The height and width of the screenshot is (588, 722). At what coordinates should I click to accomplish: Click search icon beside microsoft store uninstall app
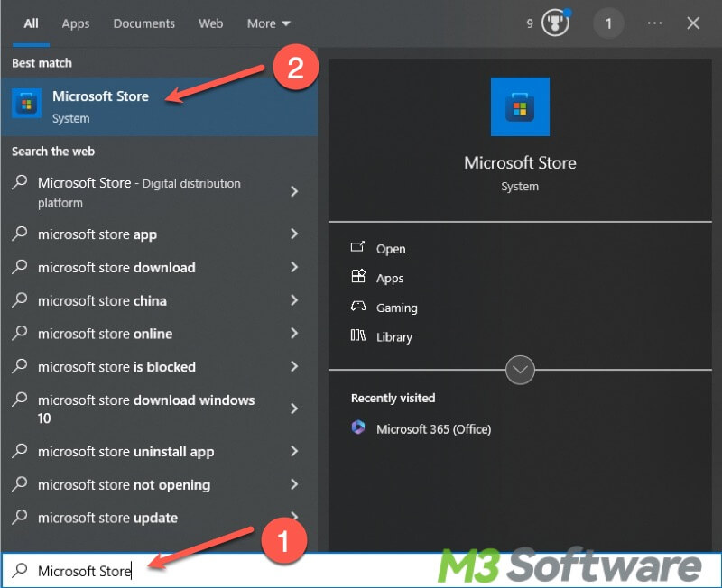click(19, 451)
